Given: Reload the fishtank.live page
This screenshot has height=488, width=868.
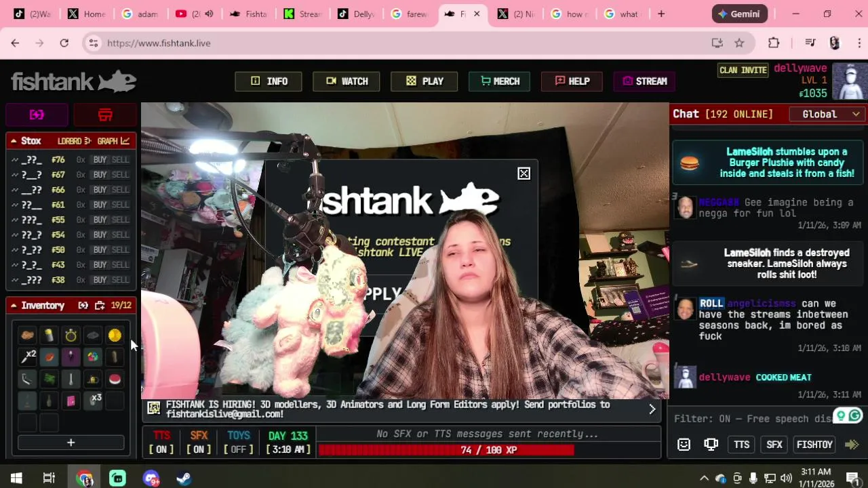Looking at the screenshot, I should pos(64,43).
